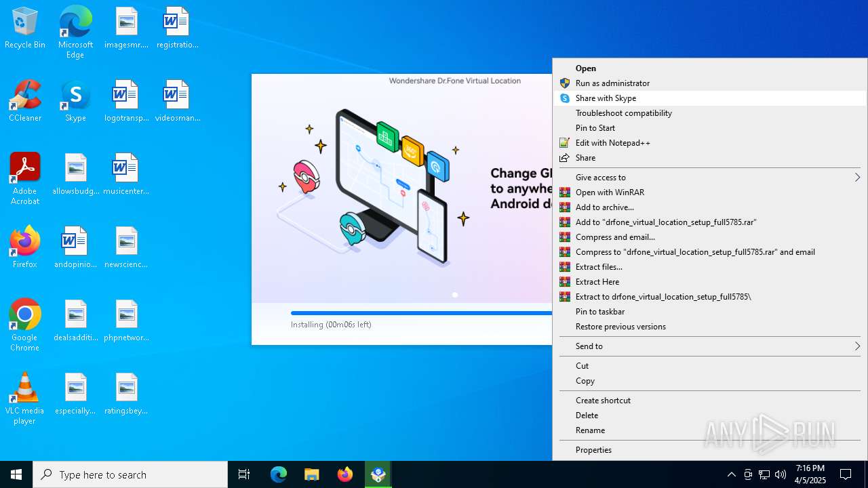Choose Edit with Notepad++

click(x=711, y=142)
